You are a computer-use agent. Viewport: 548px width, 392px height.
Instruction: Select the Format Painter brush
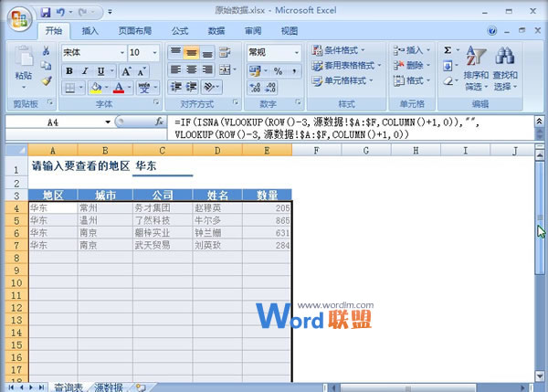point(47,81)
